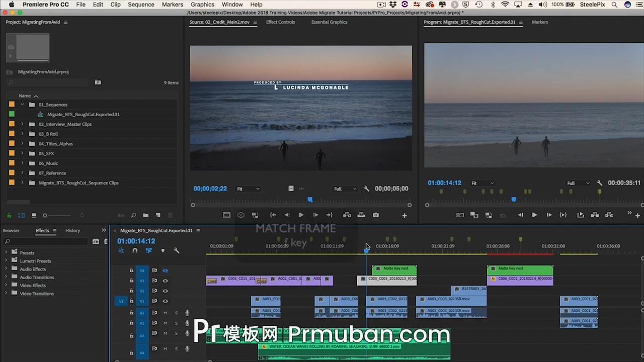Create new bin in Project panel
The image size is (644, 362).
[x=145, y=215]
